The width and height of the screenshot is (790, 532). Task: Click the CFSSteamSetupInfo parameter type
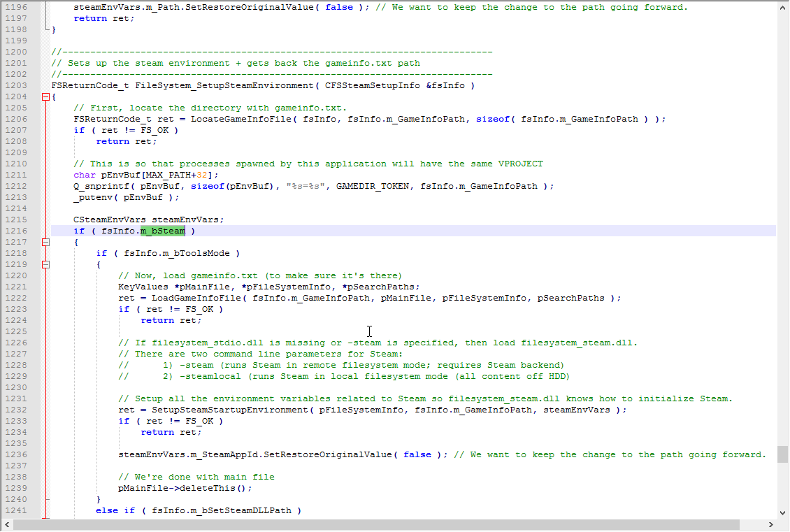pyautogui.click(x=373, y=86)
